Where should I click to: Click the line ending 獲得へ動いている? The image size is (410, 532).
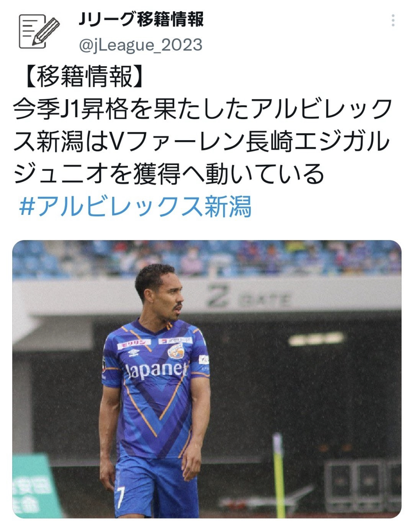point(169,174)
